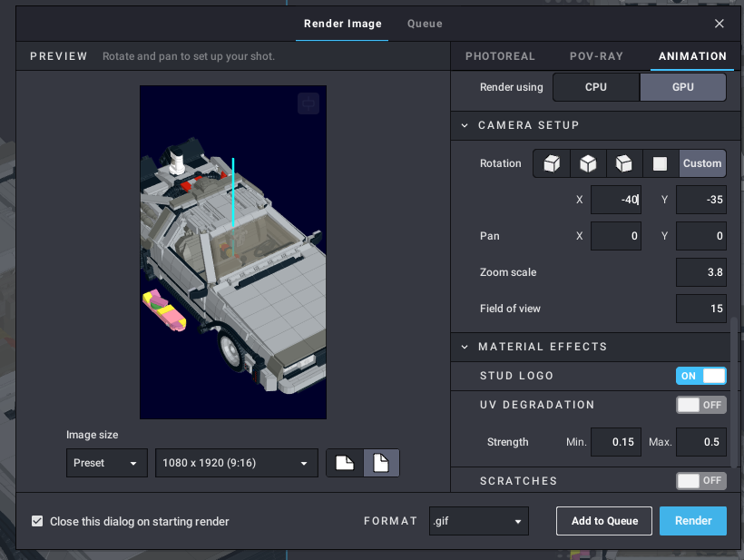This screenshot has width=744, height=560.
Task: Uncheck Close this dialog on starting render
Action: pos(37,521)
